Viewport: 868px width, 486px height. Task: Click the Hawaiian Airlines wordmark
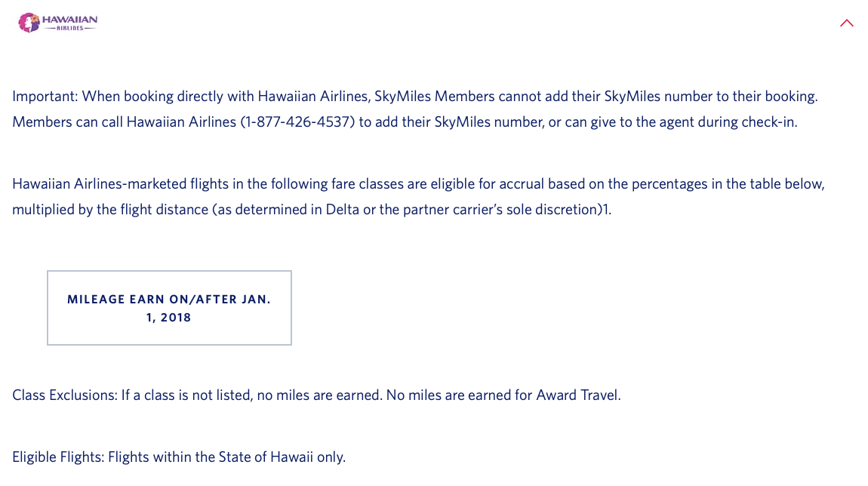pos(71,18)
